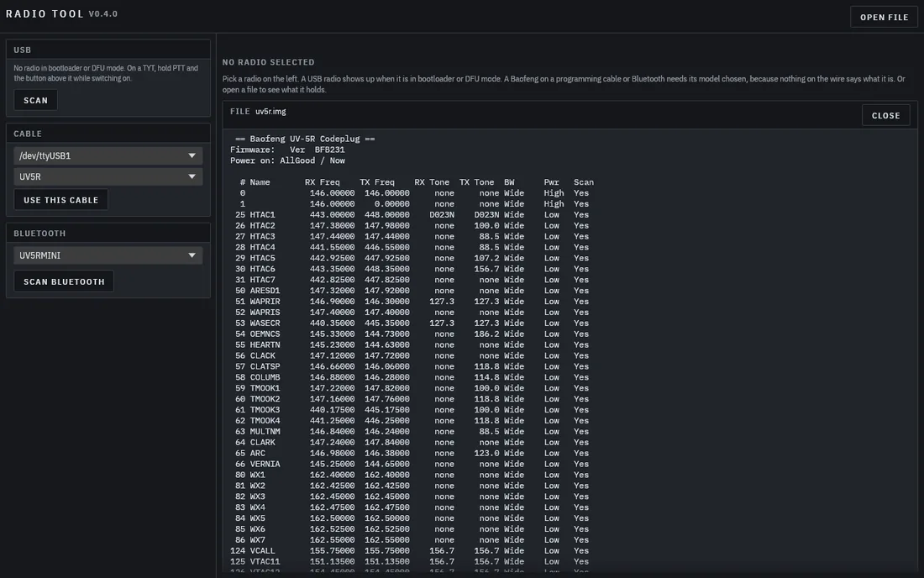Screen dimensions: 924x578
Task: Select channel 54 OEMNCS row
Action: tap(412, 334)
